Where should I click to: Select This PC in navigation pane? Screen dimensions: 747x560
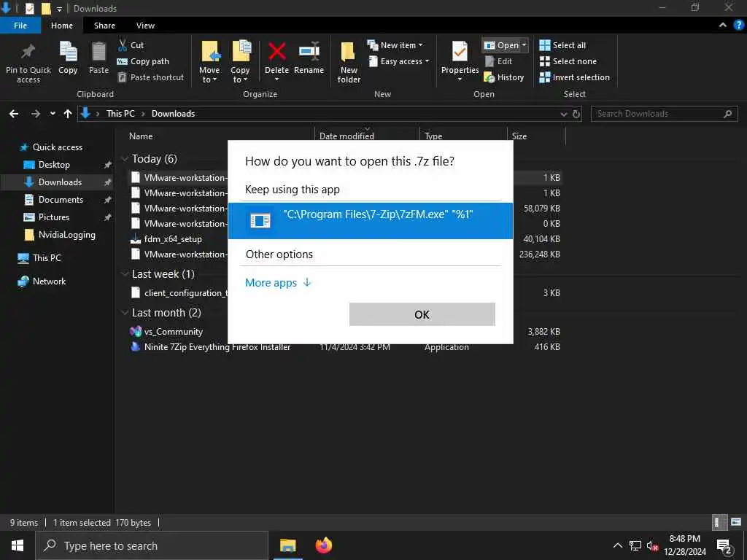click(47, 257)
